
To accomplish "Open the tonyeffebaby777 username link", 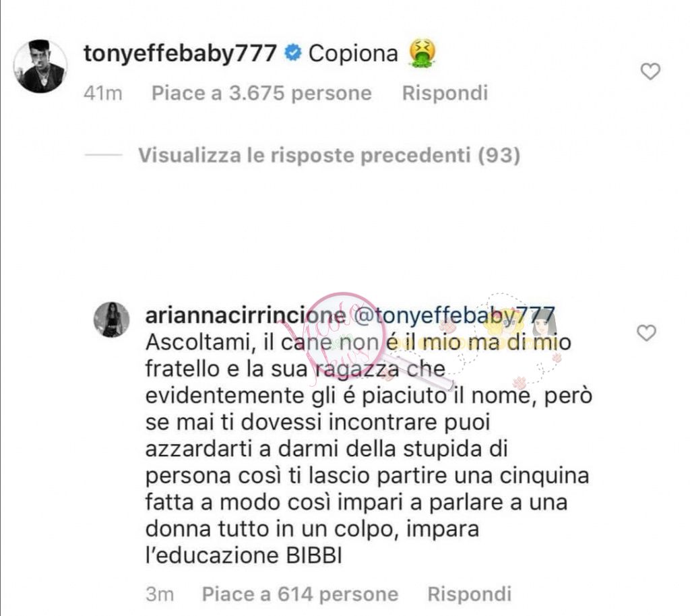I will pos(180,53).
